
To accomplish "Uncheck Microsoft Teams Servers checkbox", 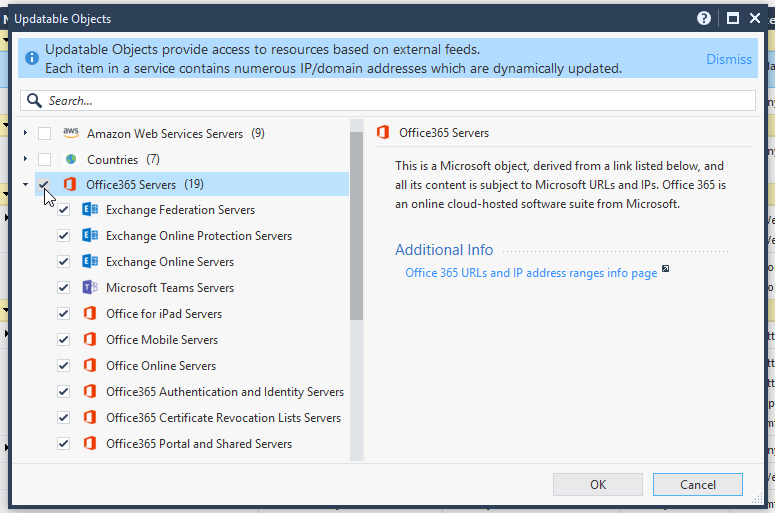I will pos(63,287).
